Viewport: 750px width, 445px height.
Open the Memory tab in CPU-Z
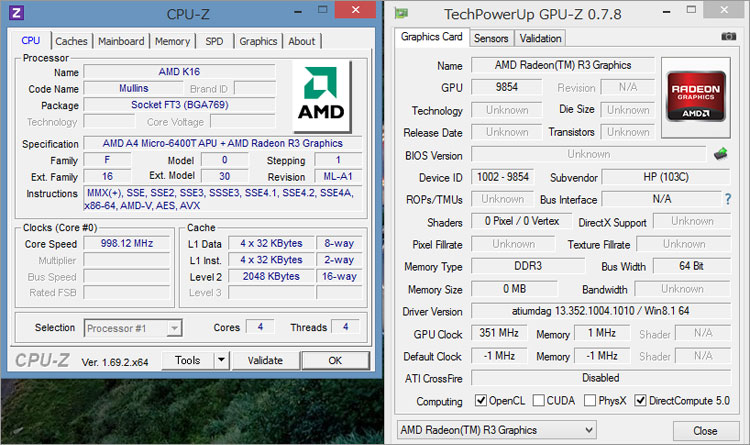172,41
